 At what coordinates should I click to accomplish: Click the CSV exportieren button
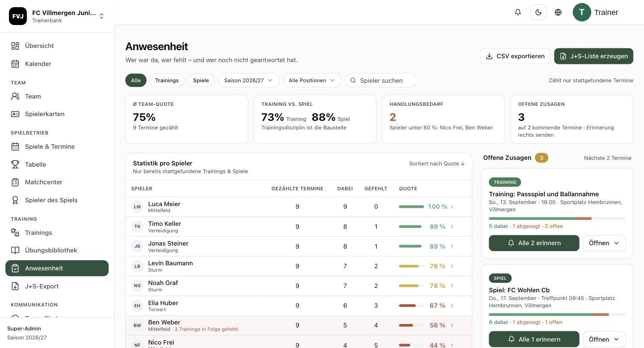coord(515,56)
